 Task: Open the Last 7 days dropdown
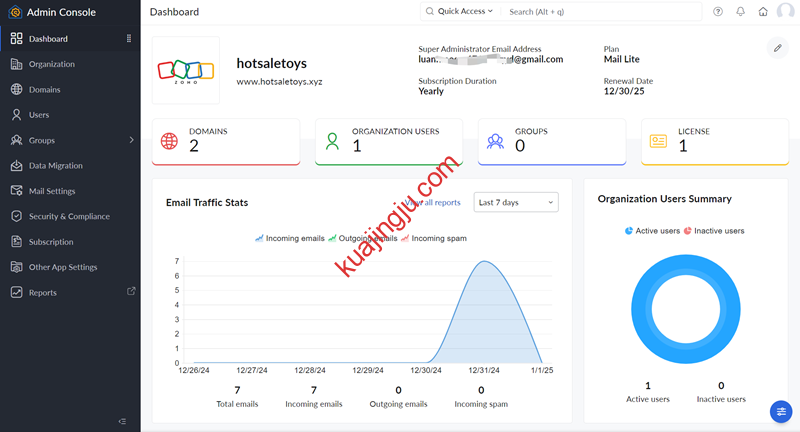click(515, 202)
